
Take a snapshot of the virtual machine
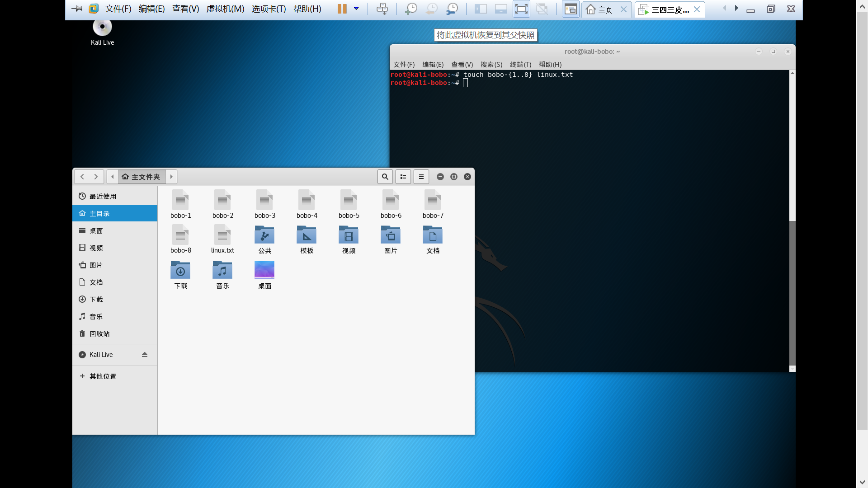411,9
